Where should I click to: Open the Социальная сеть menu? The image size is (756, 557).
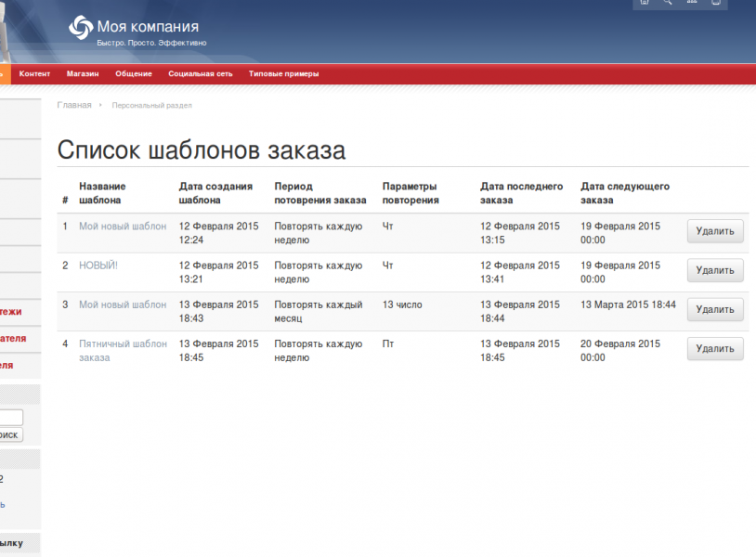pos(200,74)
